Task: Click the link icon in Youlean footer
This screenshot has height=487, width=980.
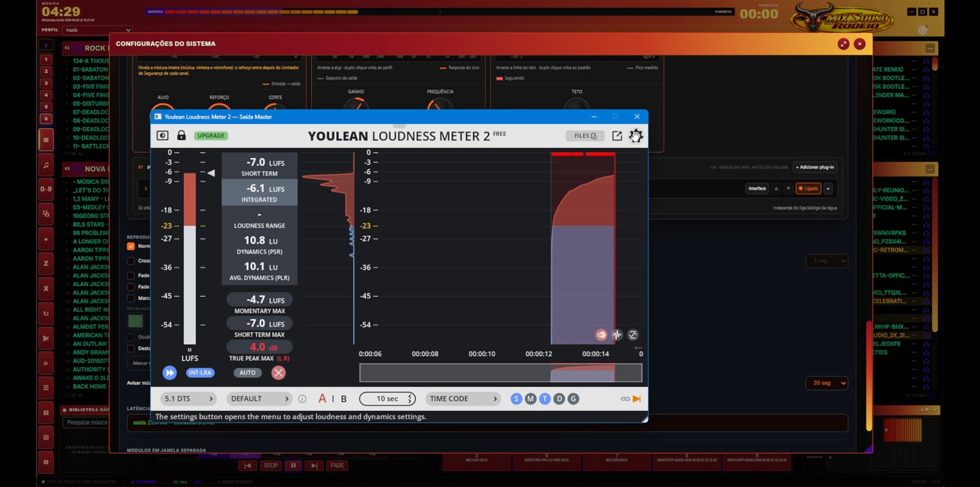Action: (625, 399)
